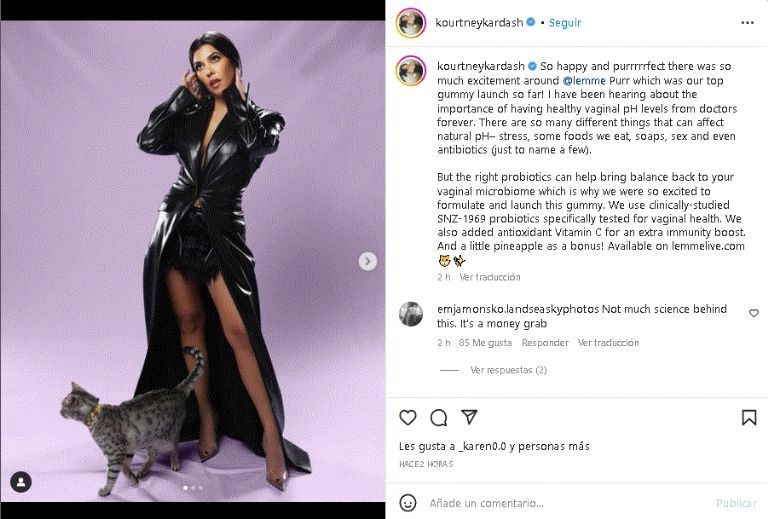Open the three-dots more options menu
The image size is (768, 519).
coord(747,22)
